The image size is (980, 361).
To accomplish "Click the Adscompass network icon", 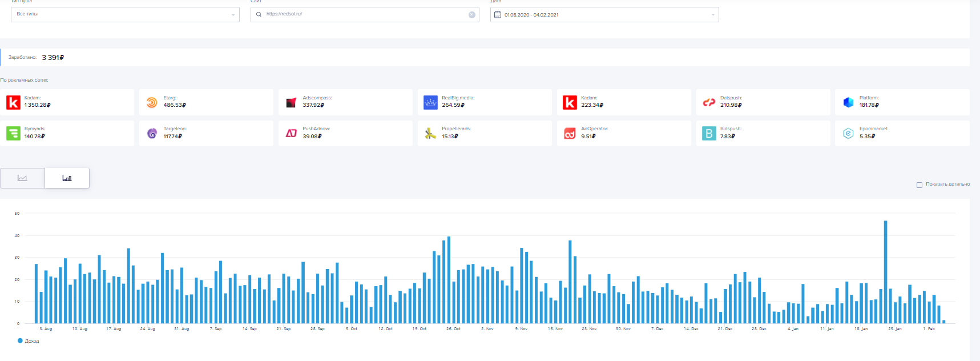I will click(291, 103).
